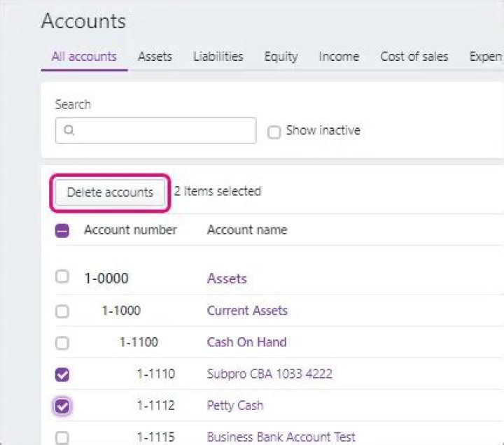504x445 pixels.
Task: Switch to the Liabilities tab
Action: (218, 57)
